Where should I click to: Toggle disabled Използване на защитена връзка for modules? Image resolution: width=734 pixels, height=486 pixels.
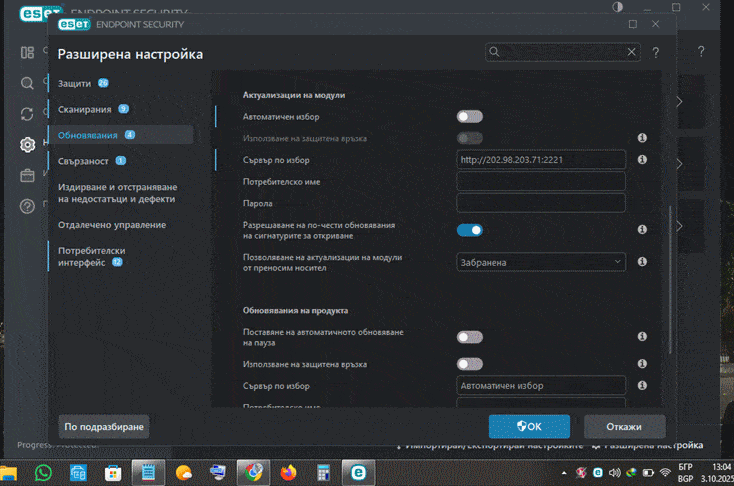pos(470,138)
